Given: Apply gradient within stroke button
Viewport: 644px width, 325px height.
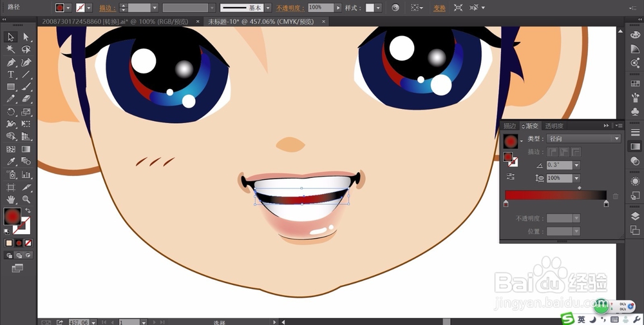Looking at the screenshot, I should click(x=553, y=152).
